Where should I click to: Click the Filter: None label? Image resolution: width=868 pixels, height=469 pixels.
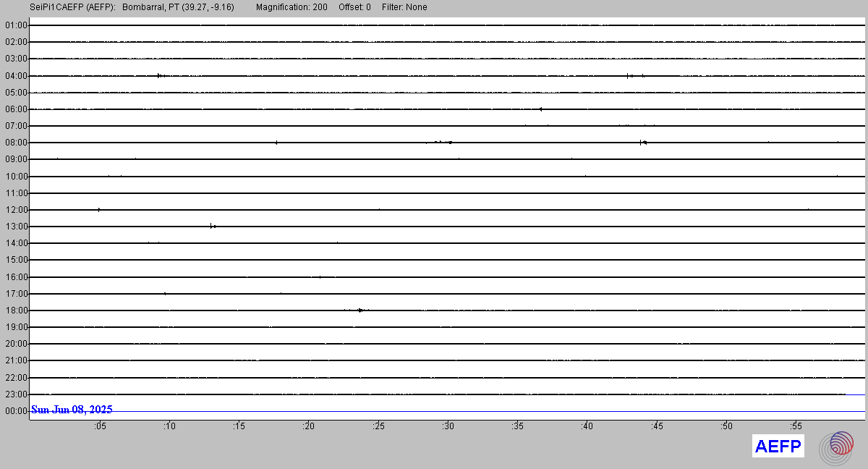404,7
